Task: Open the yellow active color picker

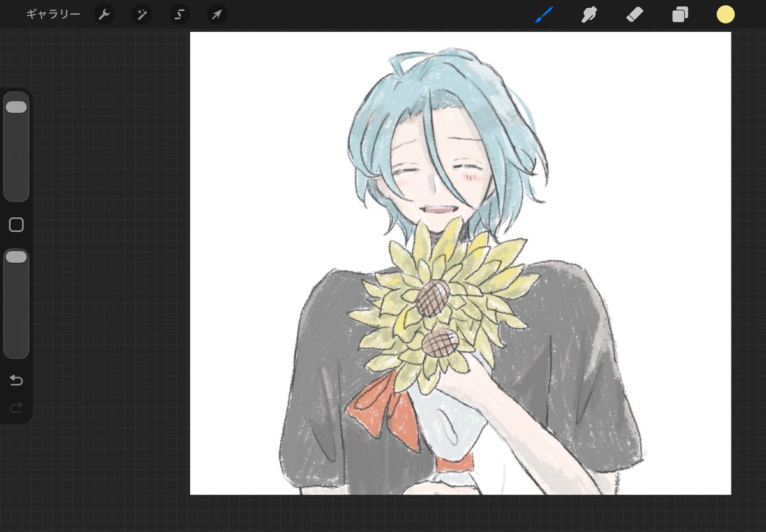Action: (x=725, y=15)
